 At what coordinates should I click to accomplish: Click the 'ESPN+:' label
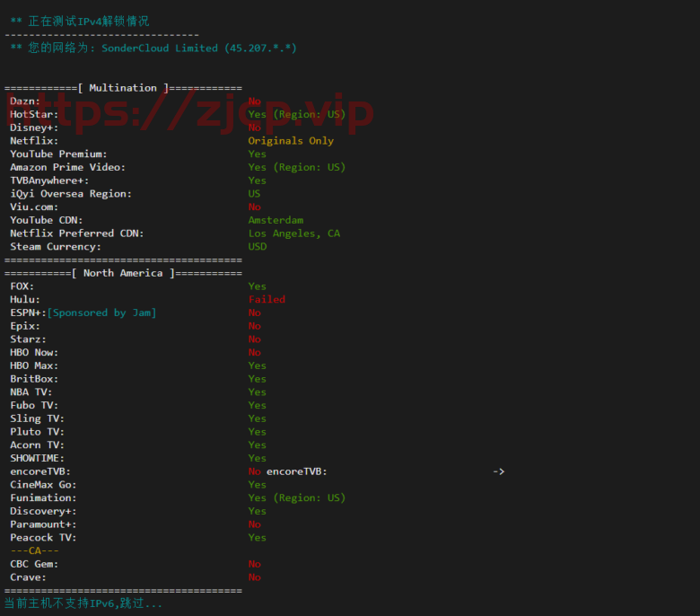coord(28,312)
